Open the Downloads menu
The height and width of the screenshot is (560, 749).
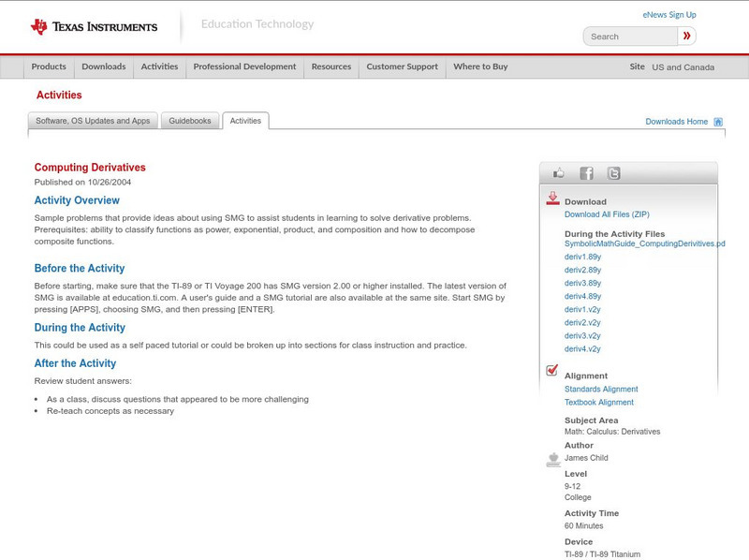[x=104, y=66]
